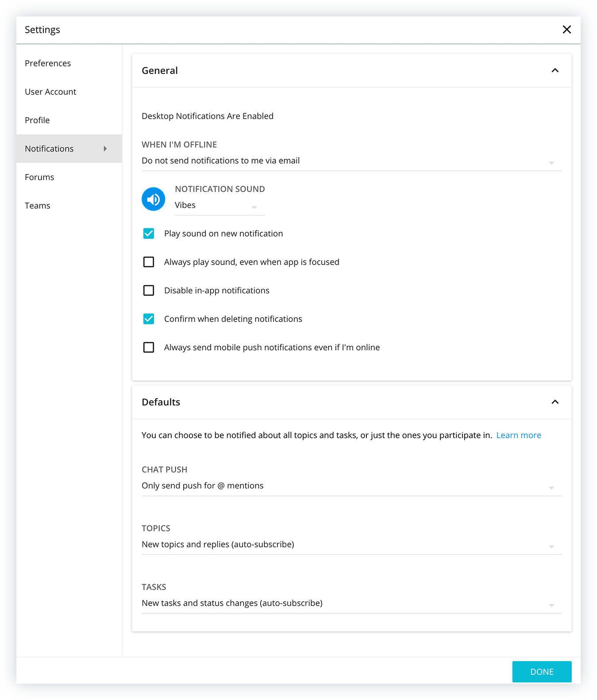Close the Settings dialog with X icon
This screenshot has height=700, width=597.
[566, 30]
